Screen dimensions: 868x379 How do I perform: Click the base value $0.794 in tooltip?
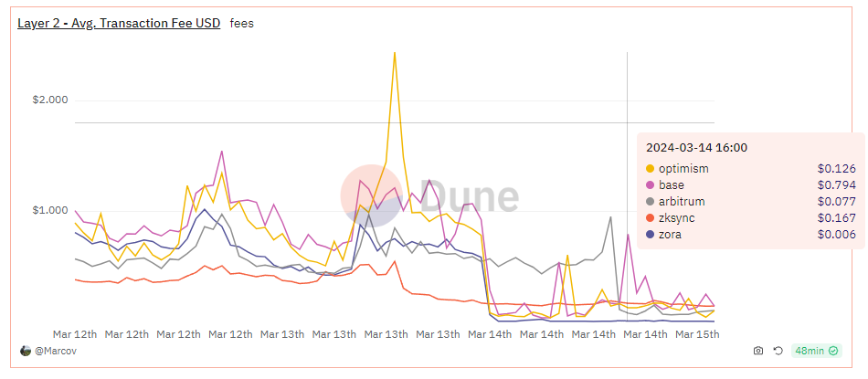(836, 185)
